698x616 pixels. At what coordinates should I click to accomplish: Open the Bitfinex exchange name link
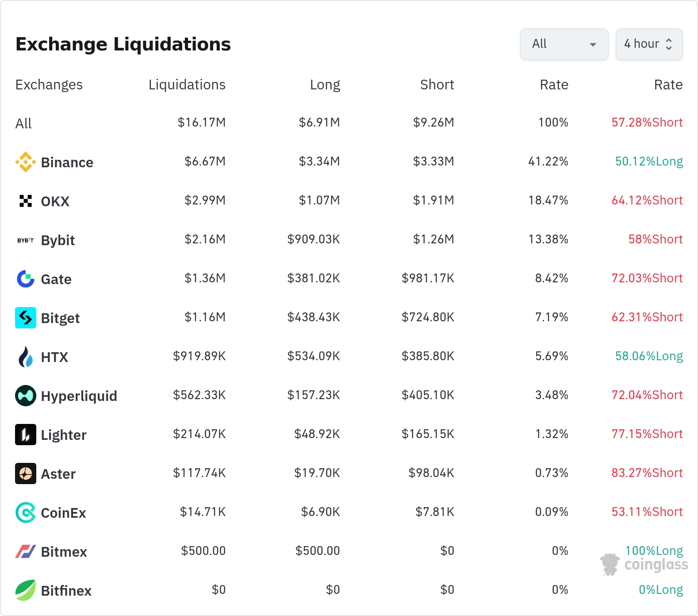coord(66,591)
